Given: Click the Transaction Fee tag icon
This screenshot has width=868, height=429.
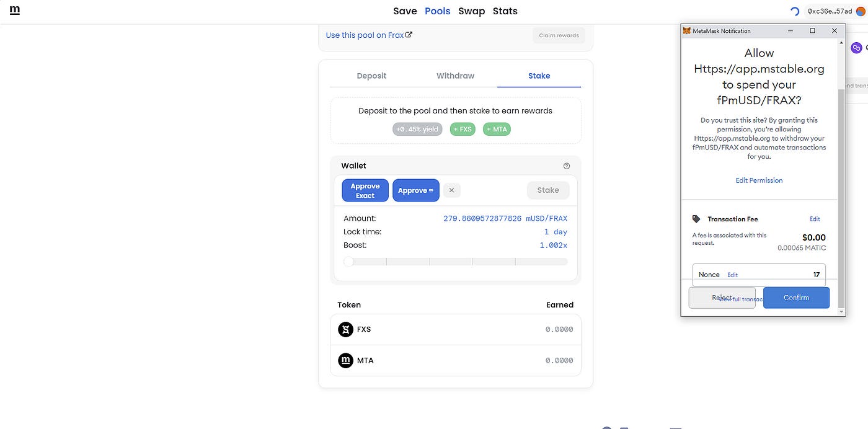Looking at the screenshot, I should 696,219.
